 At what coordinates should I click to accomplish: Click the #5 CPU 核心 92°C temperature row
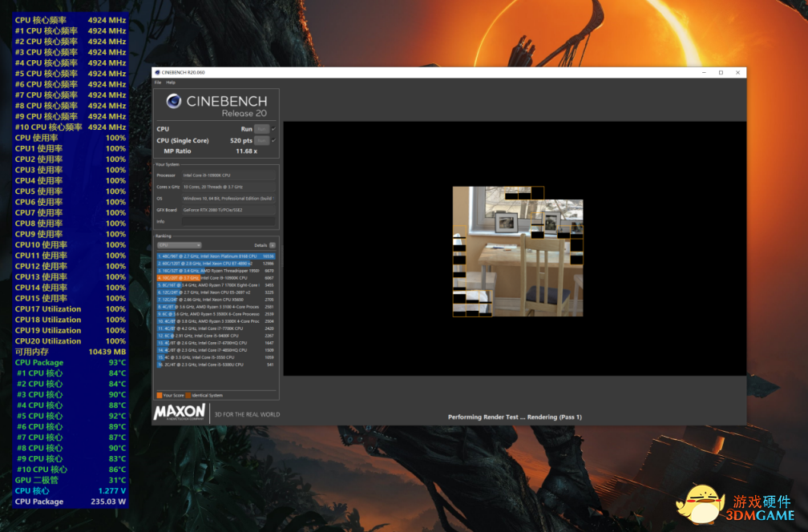pyautogui.click(x=71, y=416)
